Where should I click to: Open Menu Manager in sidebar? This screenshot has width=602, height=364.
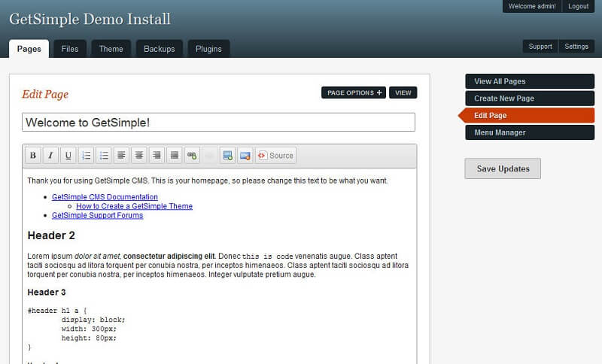(x=530, y=132)
